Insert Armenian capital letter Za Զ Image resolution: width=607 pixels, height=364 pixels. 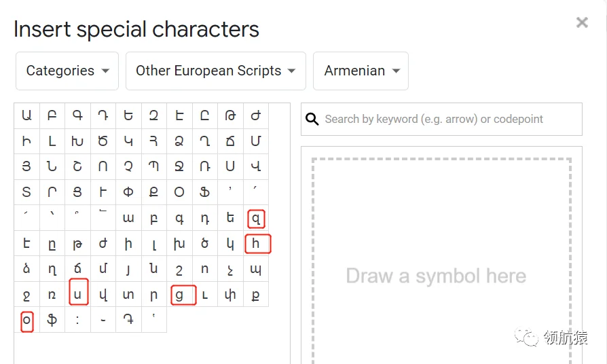pyautogui.click(x=154, y=115)
